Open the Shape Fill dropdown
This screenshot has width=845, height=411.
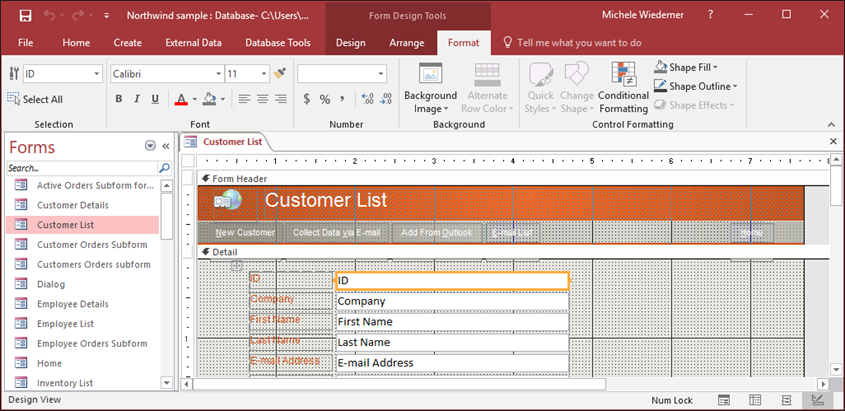click(686, 67)
